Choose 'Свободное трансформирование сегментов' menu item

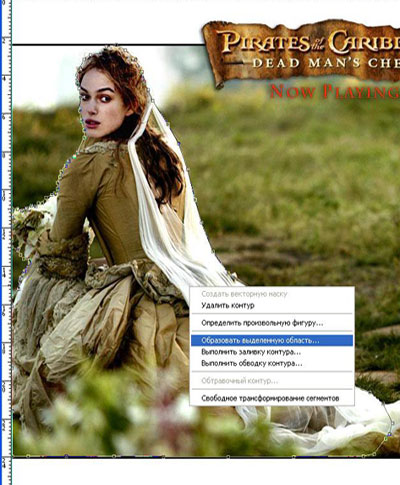point(272,398)
